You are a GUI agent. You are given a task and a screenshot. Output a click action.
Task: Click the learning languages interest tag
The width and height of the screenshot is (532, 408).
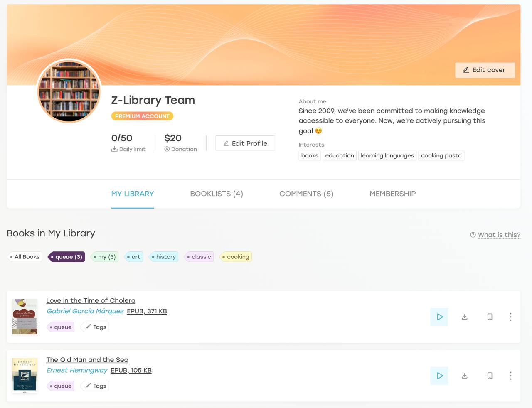point(387,156)
